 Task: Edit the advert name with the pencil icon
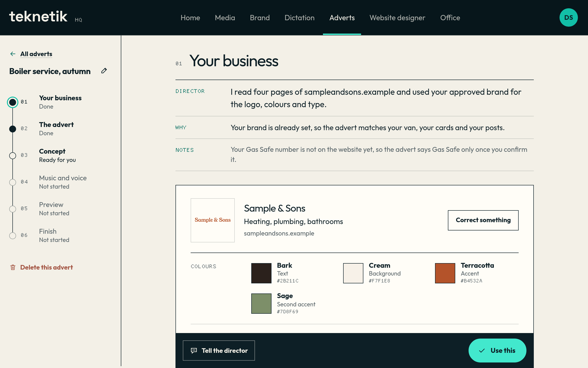[x=104, y=71]
